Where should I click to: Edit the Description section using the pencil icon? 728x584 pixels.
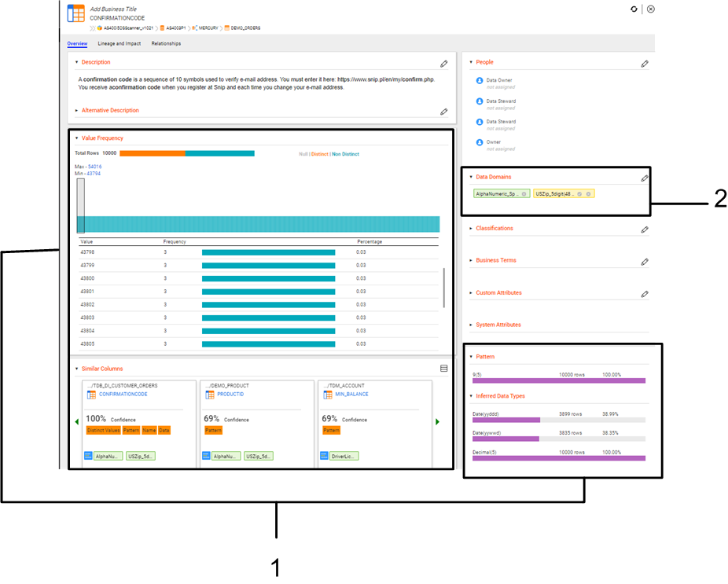click(x=444, y=64)
